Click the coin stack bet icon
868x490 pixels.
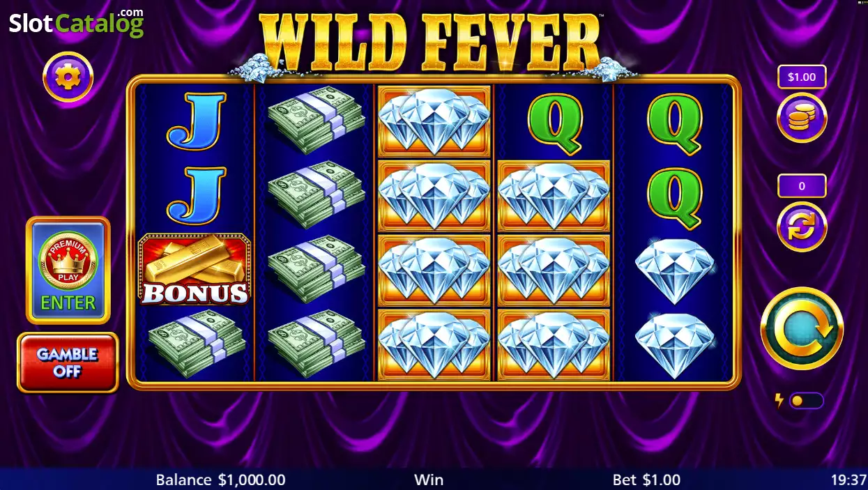(x=802, y=118)
